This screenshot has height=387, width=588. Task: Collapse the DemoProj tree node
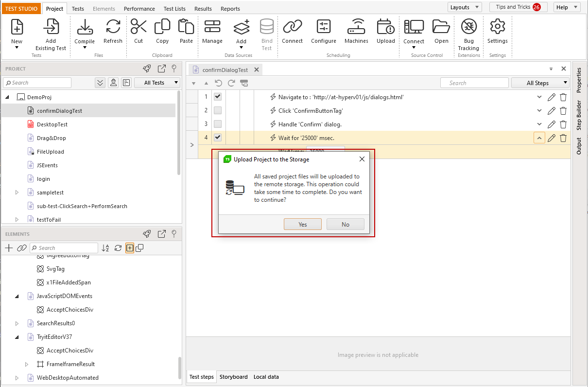(7, 97)
